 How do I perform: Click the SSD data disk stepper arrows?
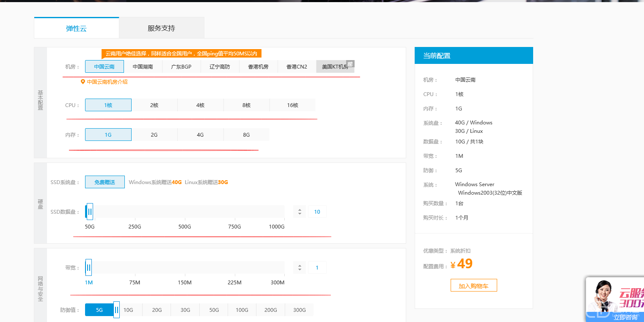(300, 212)
